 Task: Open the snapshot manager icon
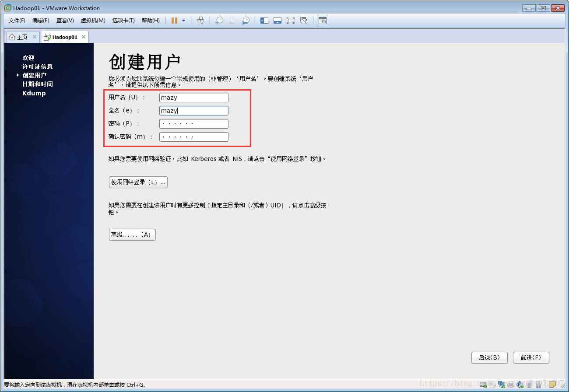pyautogui.click(x=246, y=21)
